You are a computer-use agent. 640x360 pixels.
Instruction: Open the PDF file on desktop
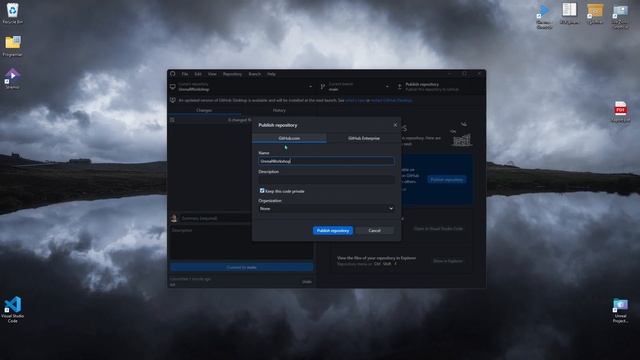(620, 111)
